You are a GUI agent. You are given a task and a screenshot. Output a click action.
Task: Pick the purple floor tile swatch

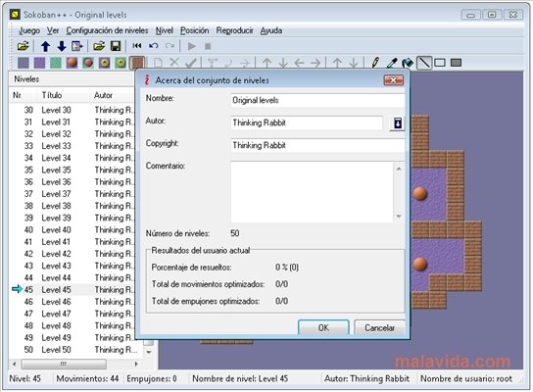[39, 63]
